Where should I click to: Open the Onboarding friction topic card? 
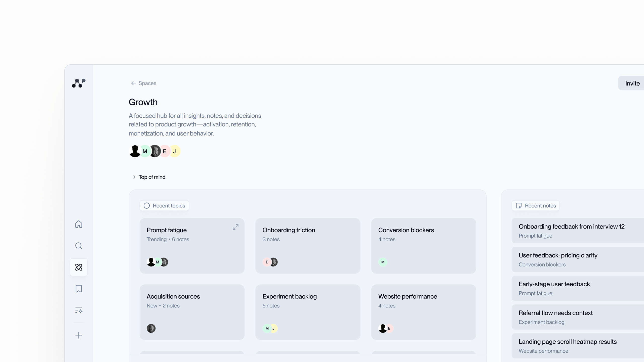tap(307, 246)
